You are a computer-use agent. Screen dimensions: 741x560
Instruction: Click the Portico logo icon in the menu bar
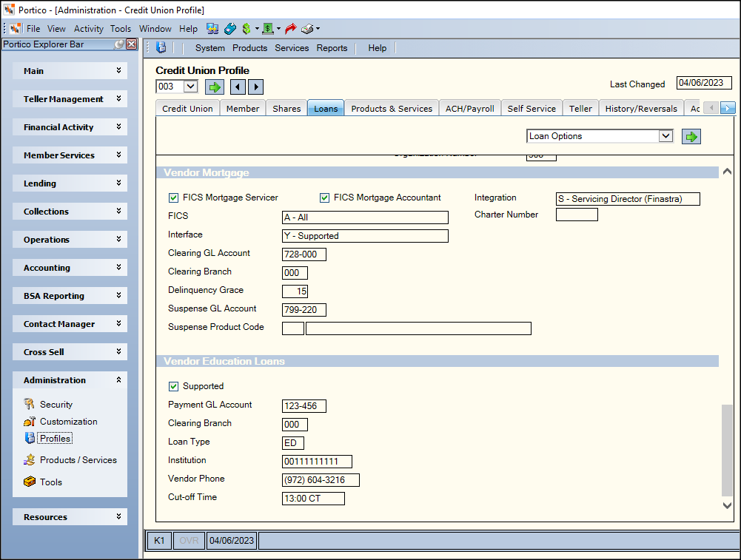point(15,29)
